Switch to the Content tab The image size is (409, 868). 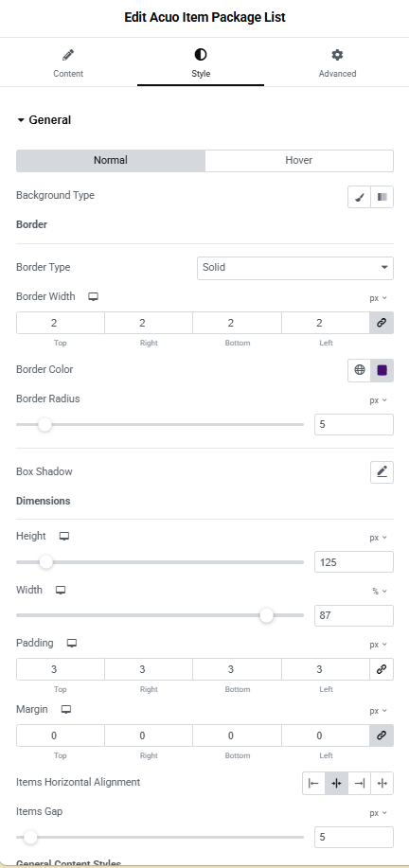pos(68,62)
